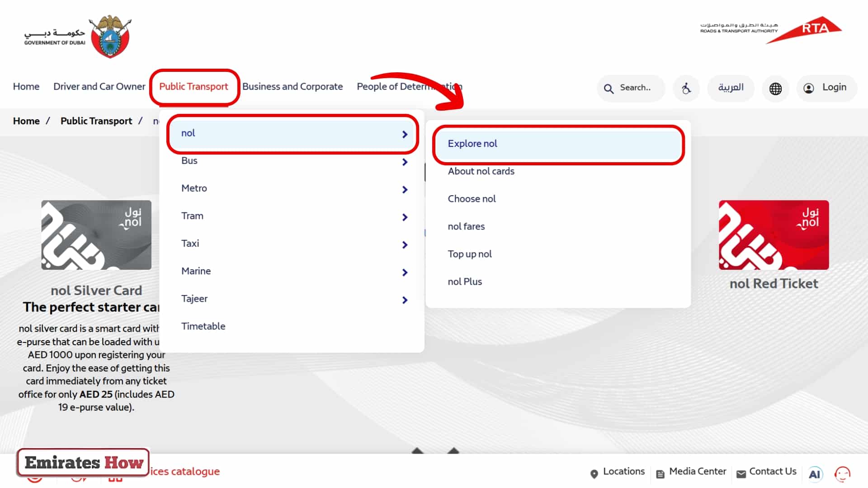Screen dimensions: 868x488
Task: Open the Public Transport menu
Action: [x=193, y=87]
